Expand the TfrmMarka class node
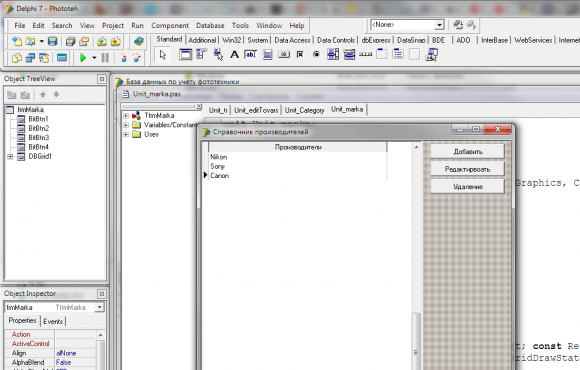This screenshot has height=370, width=580. point(126,116)
